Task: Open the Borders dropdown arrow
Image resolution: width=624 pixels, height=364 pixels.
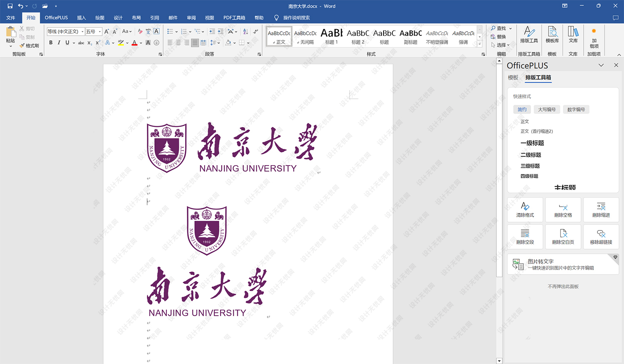Action: pos(248,42)
